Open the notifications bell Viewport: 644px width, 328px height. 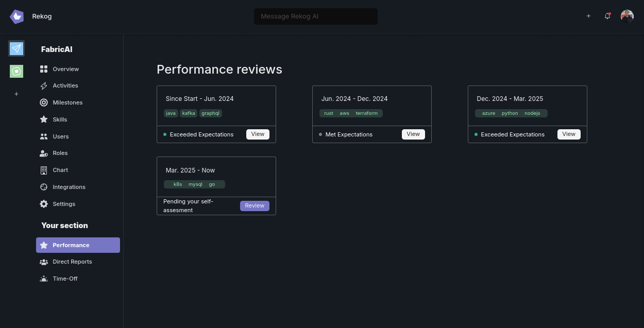coord(607,16)
